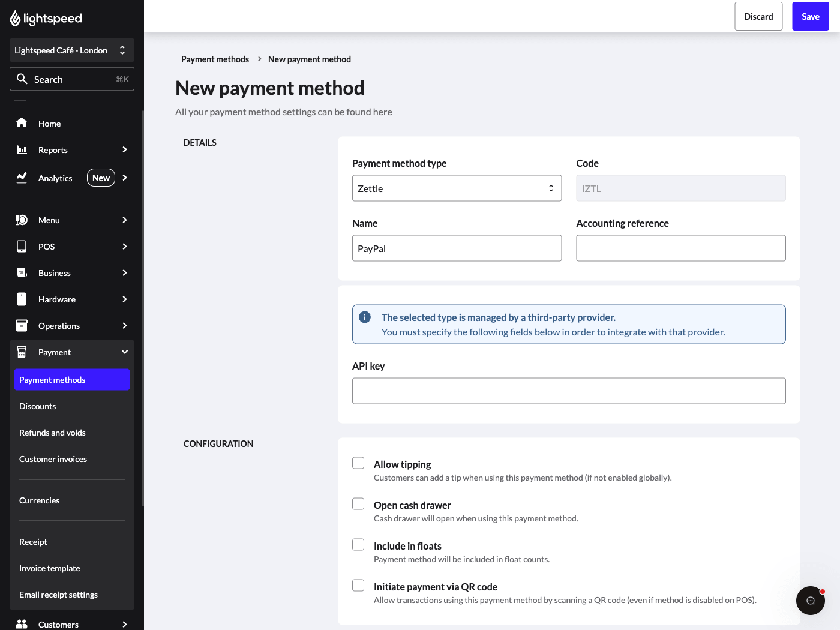This screenshot has width=840, height=630.
Task: Click the 'New payment method' page heading
Action: pos(270,88)
